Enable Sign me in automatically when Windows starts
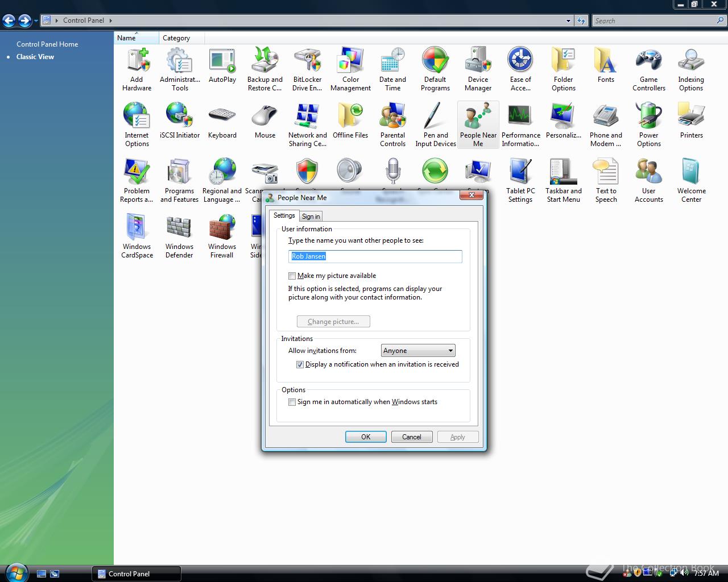The image size is (728, 582). [292, 402]
